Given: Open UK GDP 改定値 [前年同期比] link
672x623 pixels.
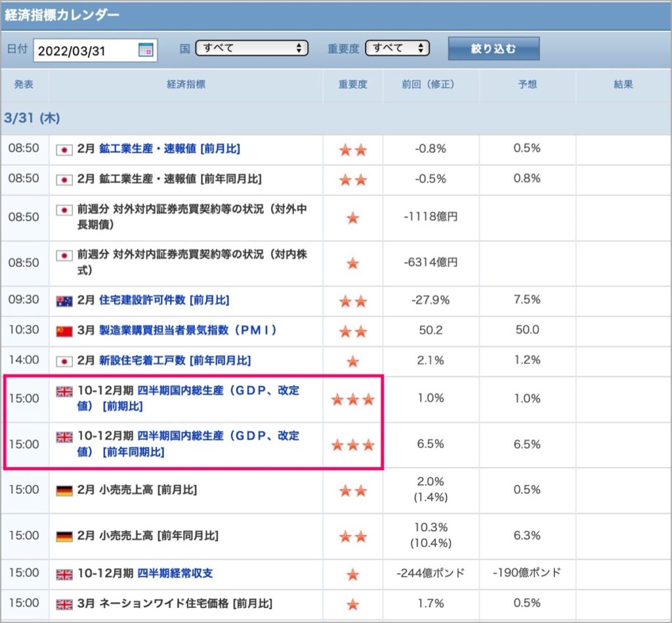Looking at the screenshot, I should [188, 443].
